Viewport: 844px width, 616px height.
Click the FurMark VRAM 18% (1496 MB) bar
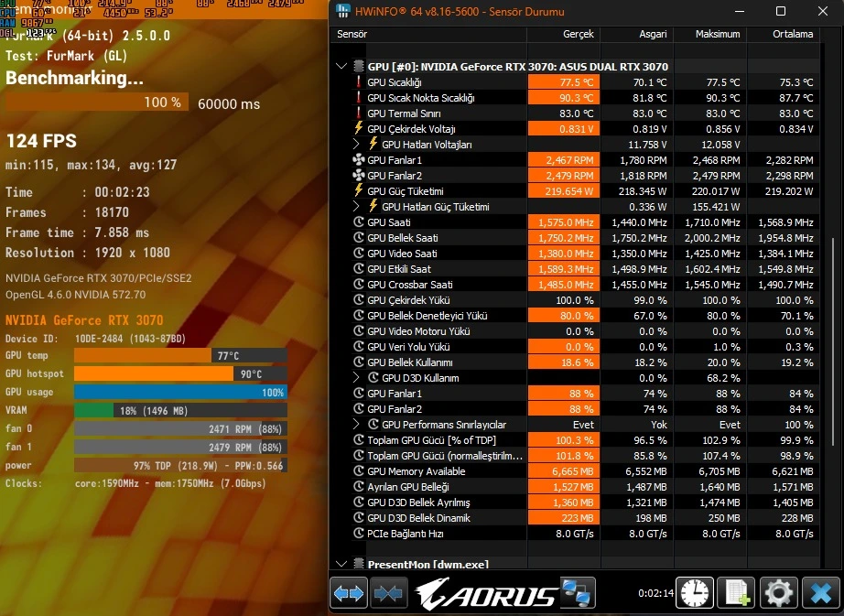tap(180, 410)
